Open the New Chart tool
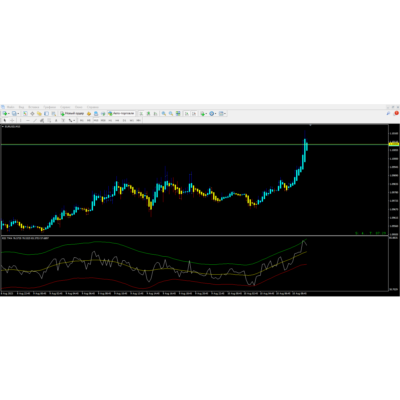400x400 pixels. 5,113
